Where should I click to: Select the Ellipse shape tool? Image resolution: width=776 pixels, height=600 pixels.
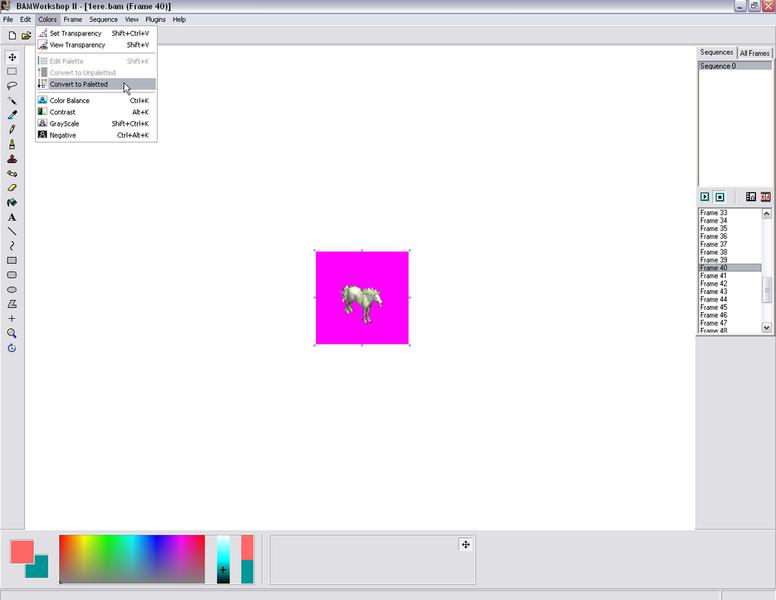12,290
